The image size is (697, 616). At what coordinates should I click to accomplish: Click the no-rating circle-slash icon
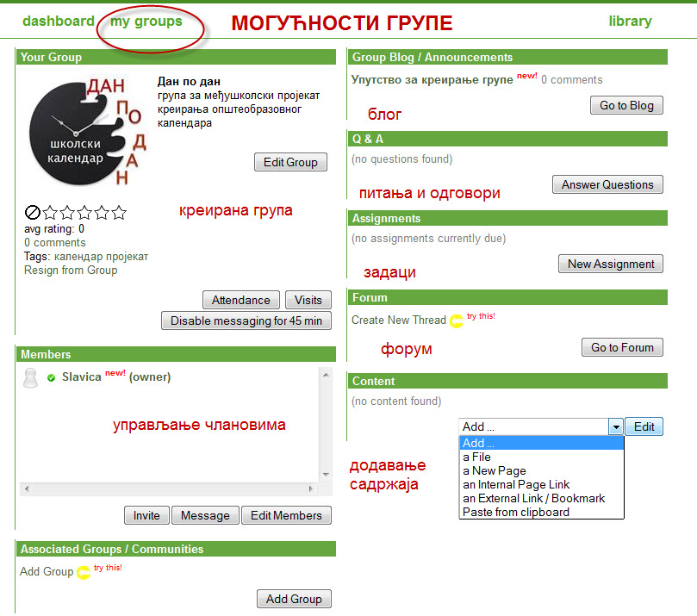(x=32, y=212)
